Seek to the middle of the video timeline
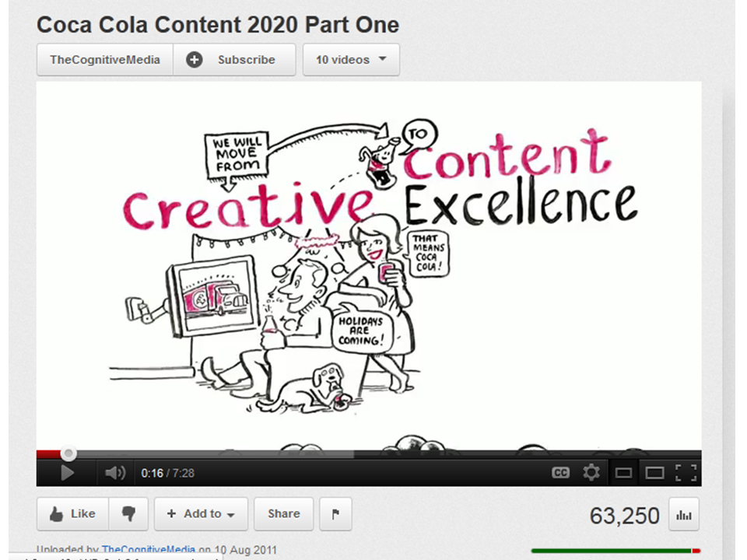Image resolution: width=747 pixels, height=560 pixels. (x=369, y=454)
